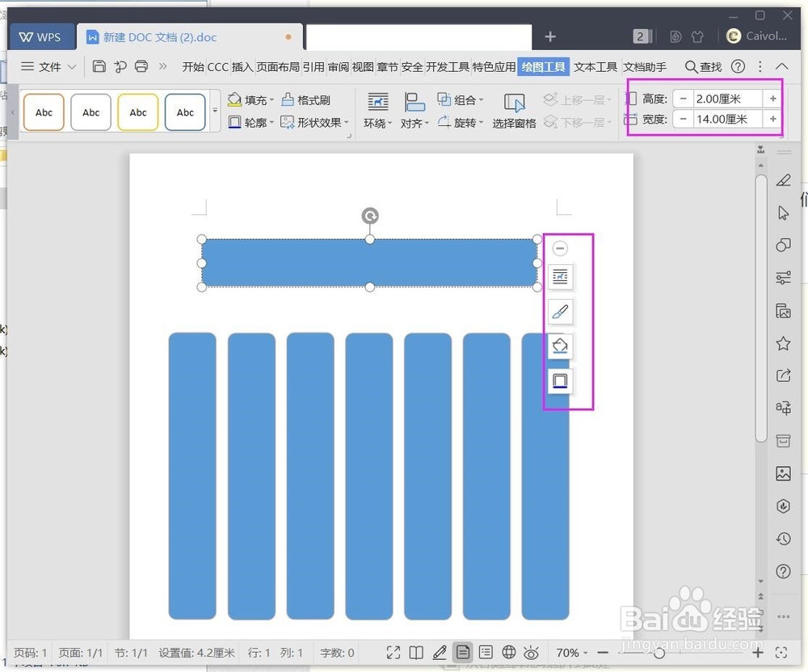
Task: Apply the dark blue-bordered Abc shape style
Action: (x=185, y=112)
